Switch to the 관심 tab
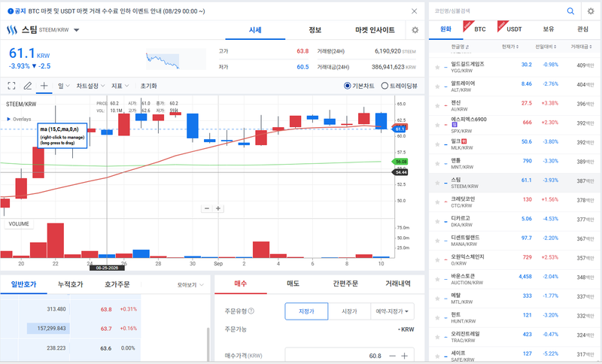Image resolution: width=602 pixels, height=364 pixels. (x=582, y=29)
